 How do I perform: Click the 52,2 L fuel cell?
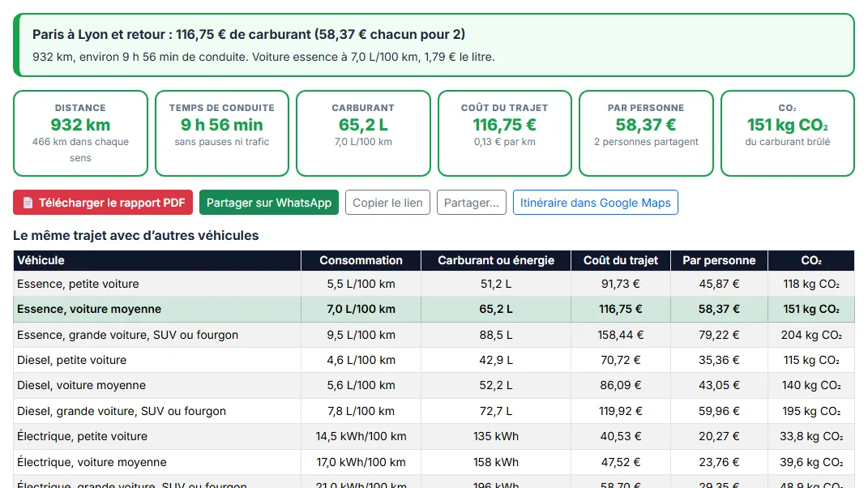tap(496, 386)
